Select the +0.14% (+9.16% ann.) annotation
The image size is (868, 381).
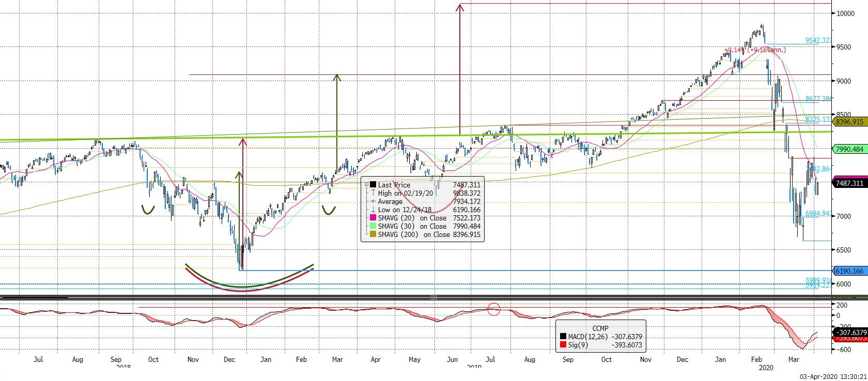754,50
